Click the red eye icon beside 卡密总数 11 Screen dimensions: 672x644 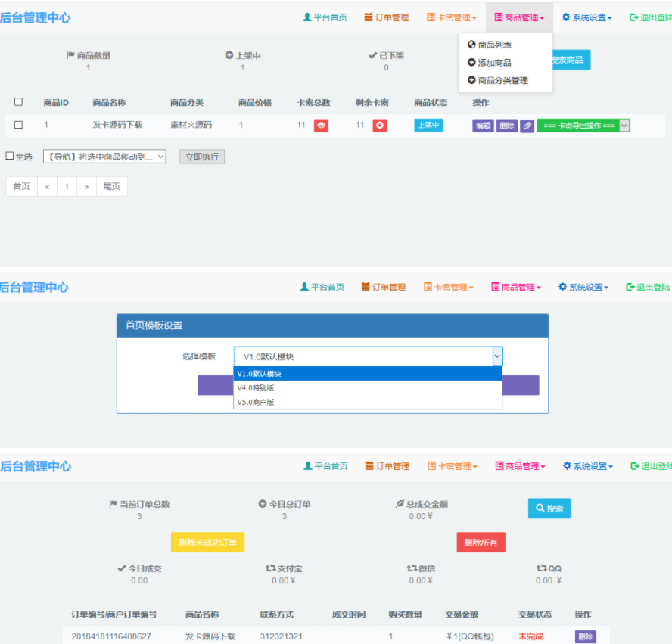[x=321, y=126]
